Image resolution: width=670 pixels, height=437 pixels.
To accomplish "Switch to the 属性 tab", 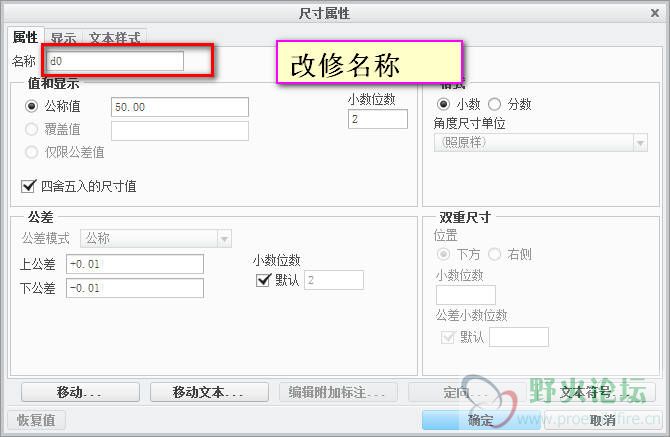I will [25, 37].
